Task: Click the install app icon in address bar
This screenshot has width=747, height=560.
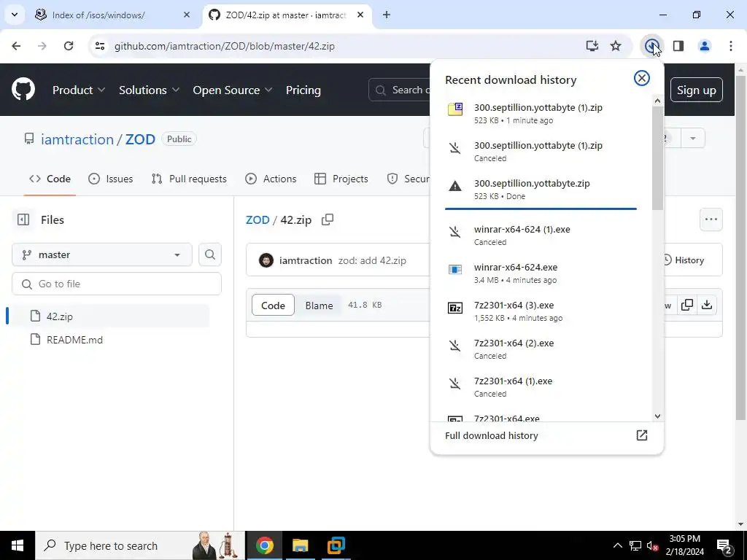Action: point(592,46)
